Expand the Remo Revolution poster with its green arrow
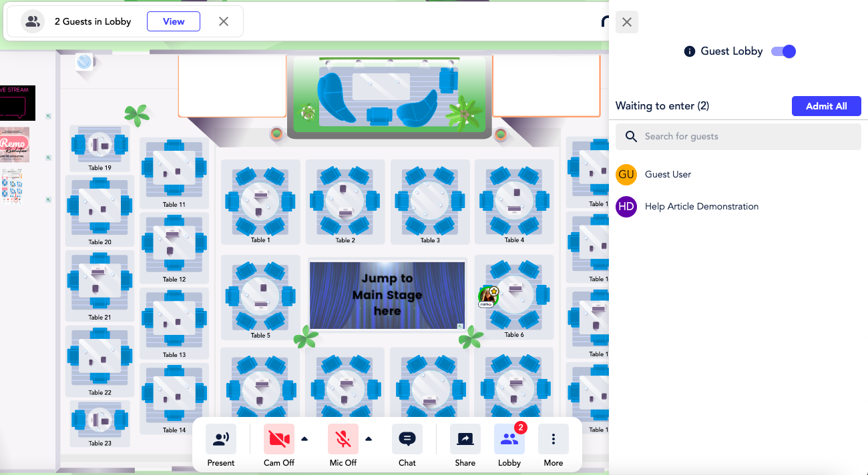 [47, 158]
